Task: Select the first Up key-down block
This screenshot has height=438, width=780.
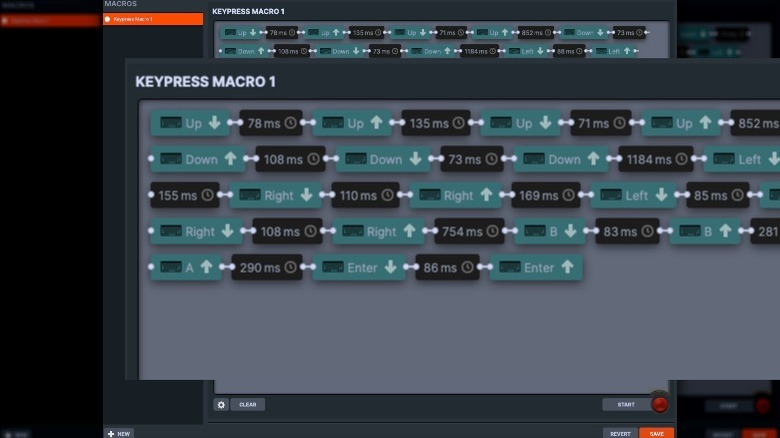Action: pos(189,124)
